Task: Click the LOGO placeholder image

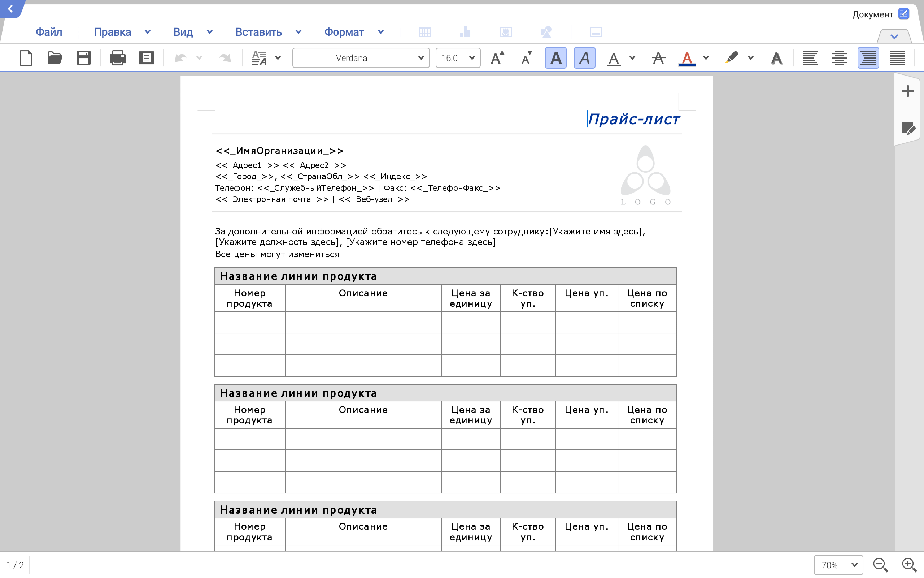Action: coord(646,176)
